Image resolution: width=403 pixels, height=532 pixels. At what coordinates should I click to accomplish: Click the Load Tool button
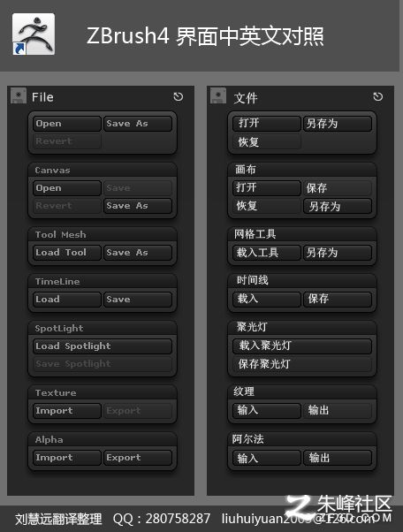(x=67, y=253)
